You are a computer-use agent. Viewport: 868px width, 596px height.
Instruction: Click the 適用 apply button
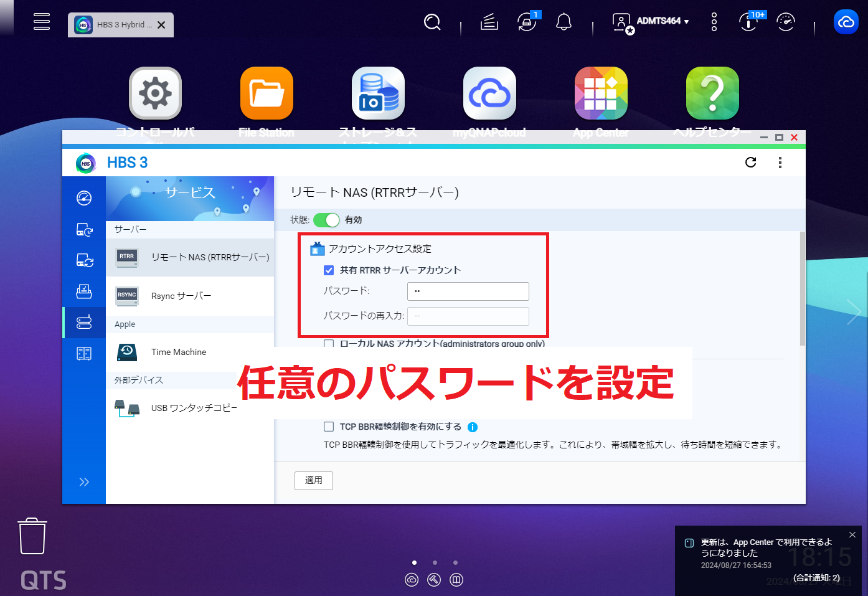(x=314, y=480)
